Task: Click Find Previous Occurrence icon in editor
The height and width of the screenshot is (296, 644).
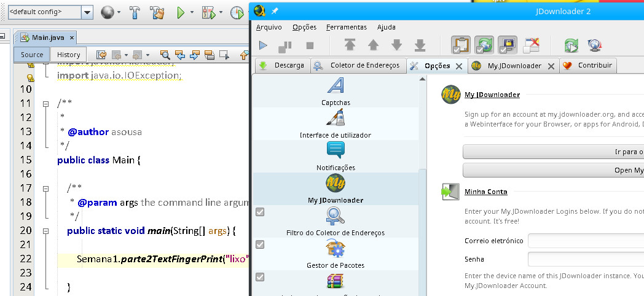Action: (x=180, y=55)
